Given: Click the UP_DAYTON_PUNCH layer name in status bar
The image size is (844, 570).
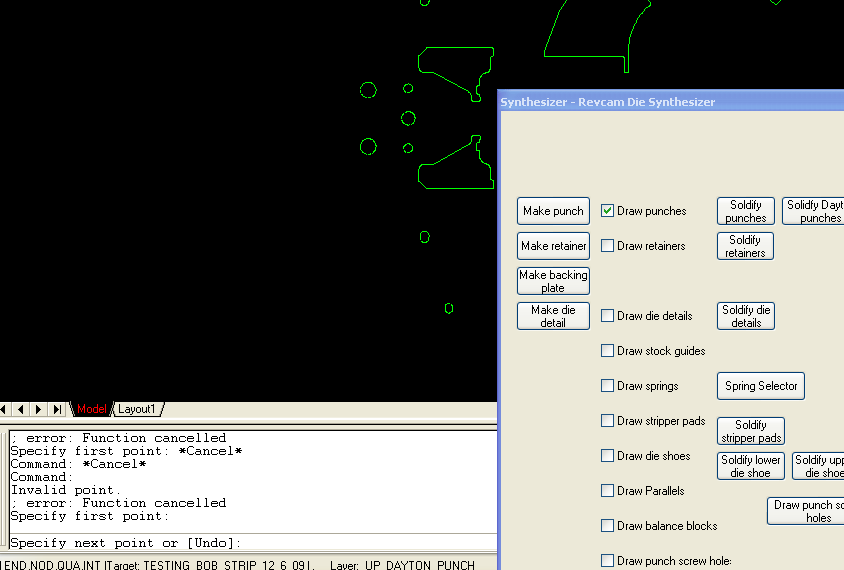Looking at the screenshot, I should click(419, 565).
